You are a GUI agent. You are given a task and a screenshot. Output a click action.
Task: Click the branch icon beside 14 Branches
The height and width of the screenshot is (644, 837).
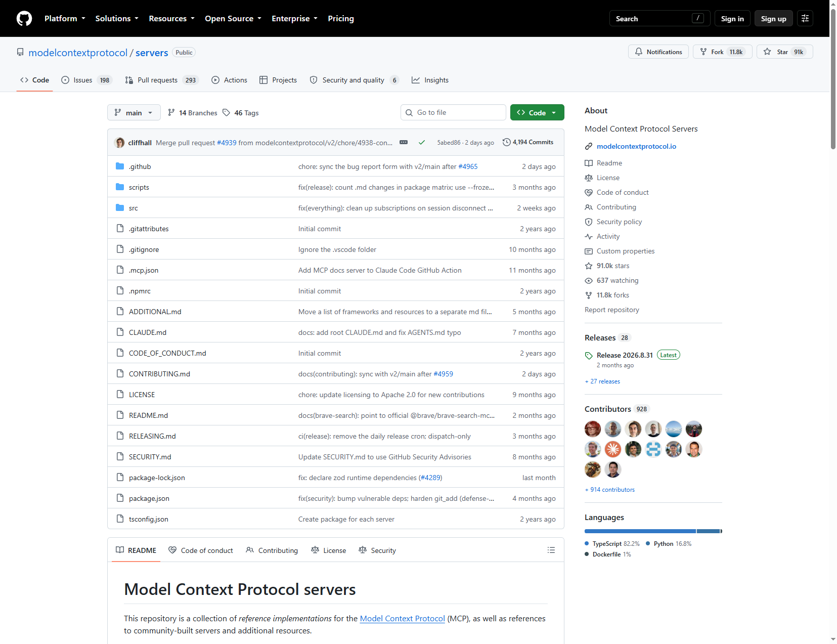coord(171,112)
